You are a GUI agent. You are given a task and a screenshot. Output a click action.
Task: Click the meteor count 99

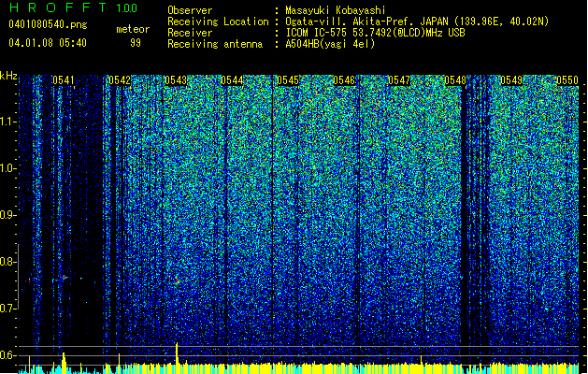coord(136,43)
